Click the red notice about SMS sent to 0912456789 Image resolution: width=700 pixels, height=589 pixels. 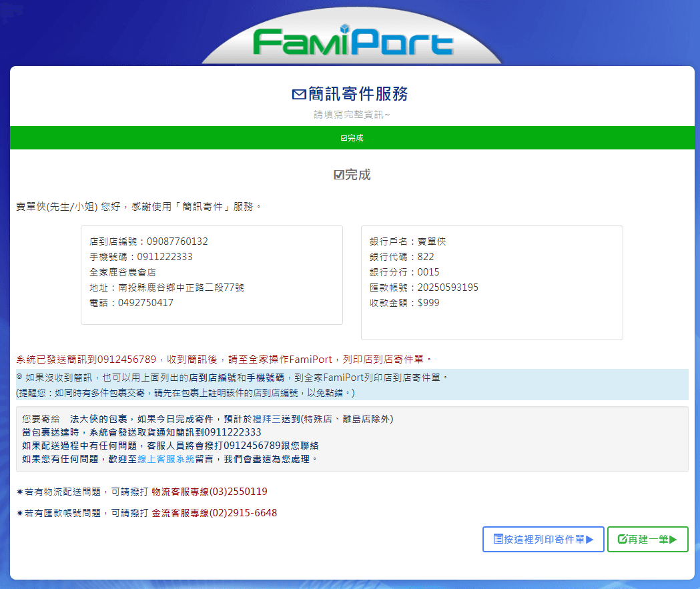(224, 359)
